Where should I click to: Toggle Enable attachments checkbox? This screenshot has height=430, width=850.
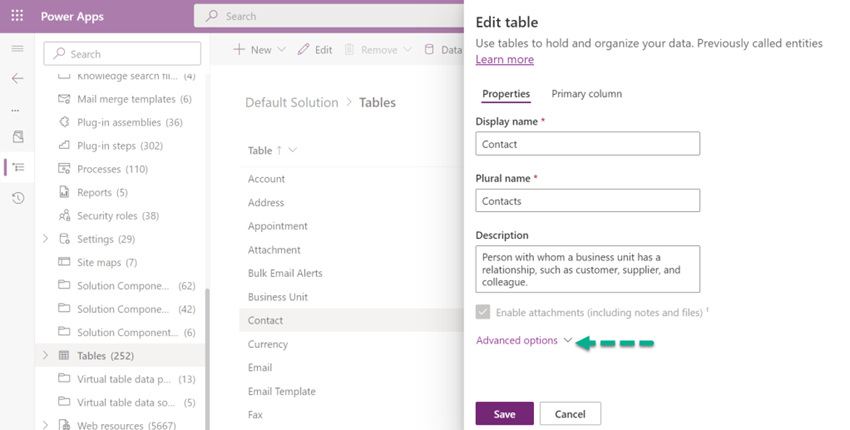point(482,312)
